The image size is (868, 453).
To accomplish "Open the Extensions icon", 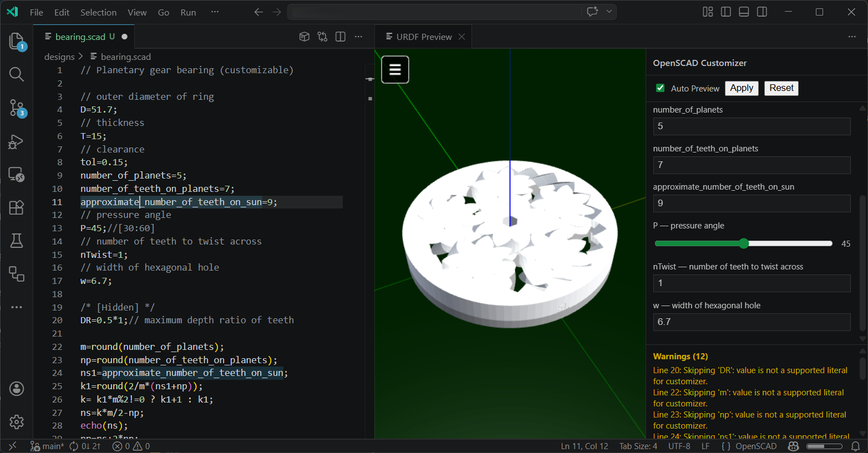I will point(16,207).
